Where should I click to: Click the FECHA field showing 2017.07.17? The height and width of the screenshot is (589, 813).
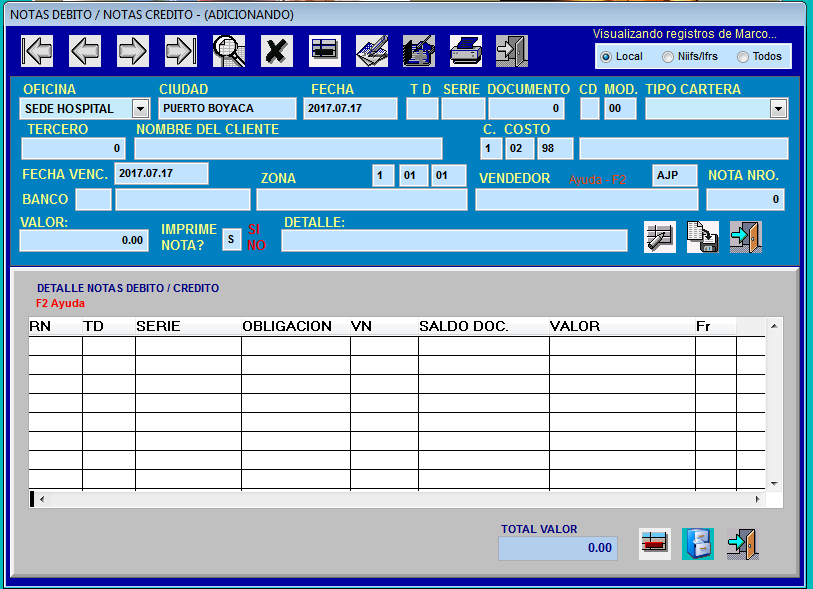pos(351,108)
